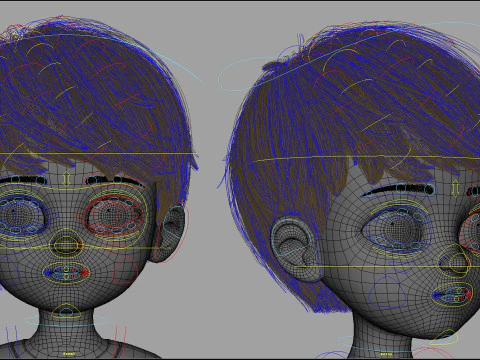Pick the ear control on the front-view head
The height and width of the screenshot is (360, 480).
[x=172, y=233]
